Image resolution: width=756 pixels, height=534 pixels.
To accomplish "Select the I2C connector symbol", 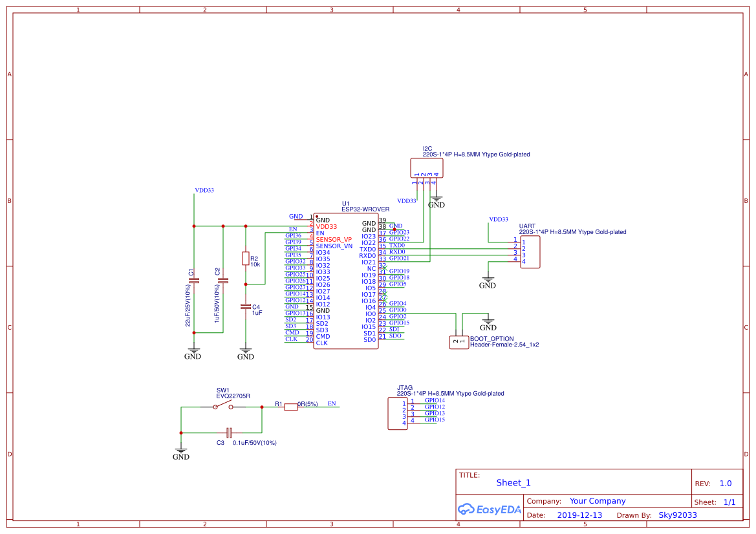I will (x=427, y=167).
